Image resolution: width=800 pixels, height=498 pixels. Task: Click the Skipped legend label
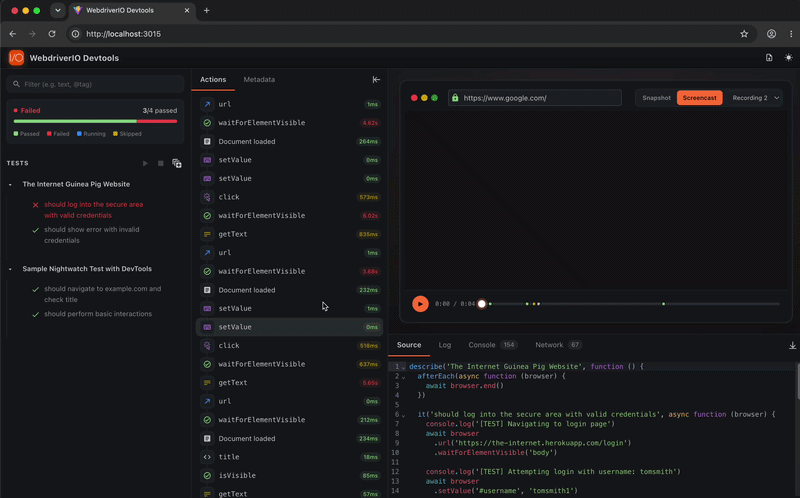(131, 134)
